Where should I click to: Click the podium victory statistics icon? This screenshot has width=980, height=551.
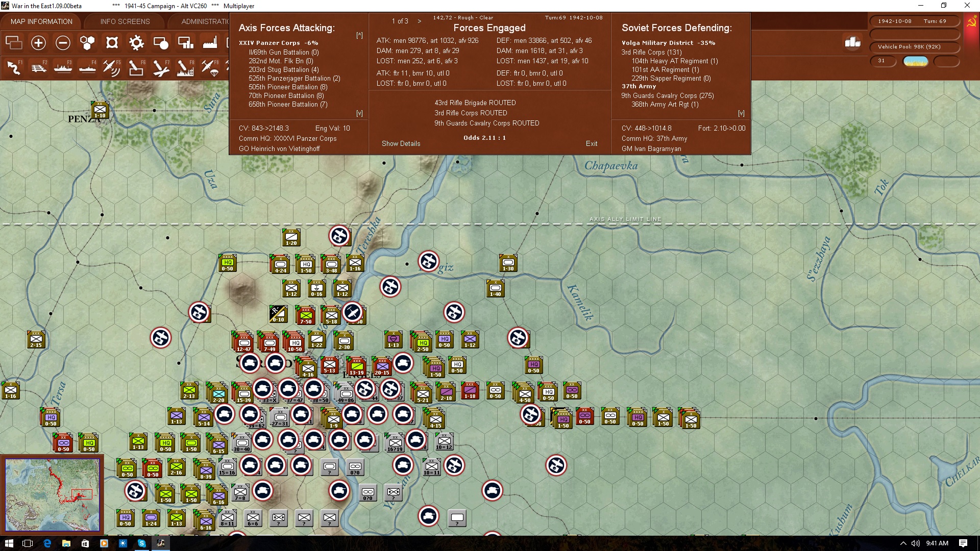pos(852,42)
